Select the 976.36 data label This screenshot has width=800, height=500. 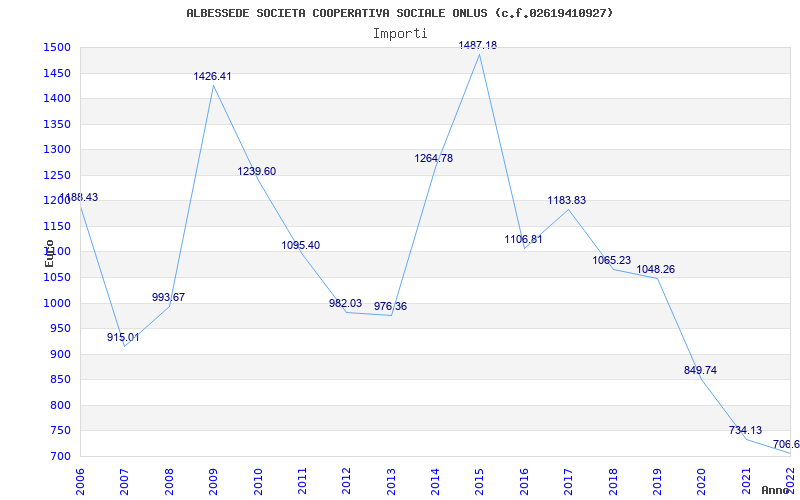tap(390, 307)
